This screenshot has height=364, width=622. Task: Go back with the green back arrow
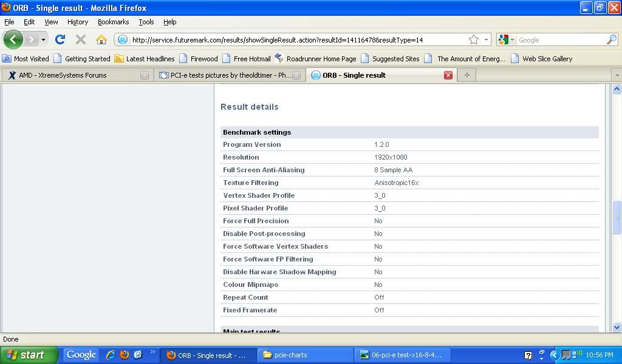click(13, 39)
